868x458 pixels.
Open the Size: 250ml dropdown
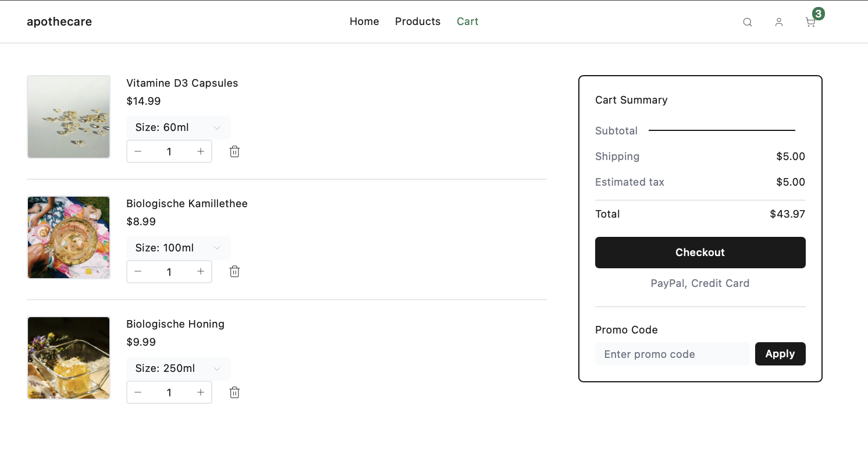(178, 368)
